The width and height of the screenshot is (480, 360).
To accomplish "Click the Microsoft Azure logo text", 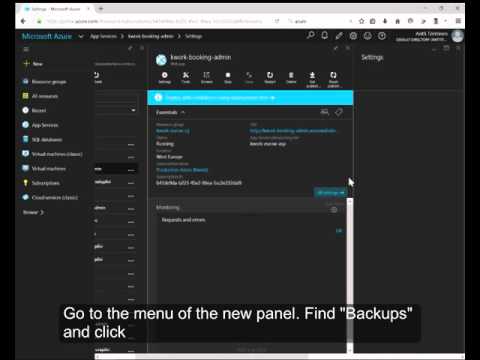I will [x=47, y=36].
